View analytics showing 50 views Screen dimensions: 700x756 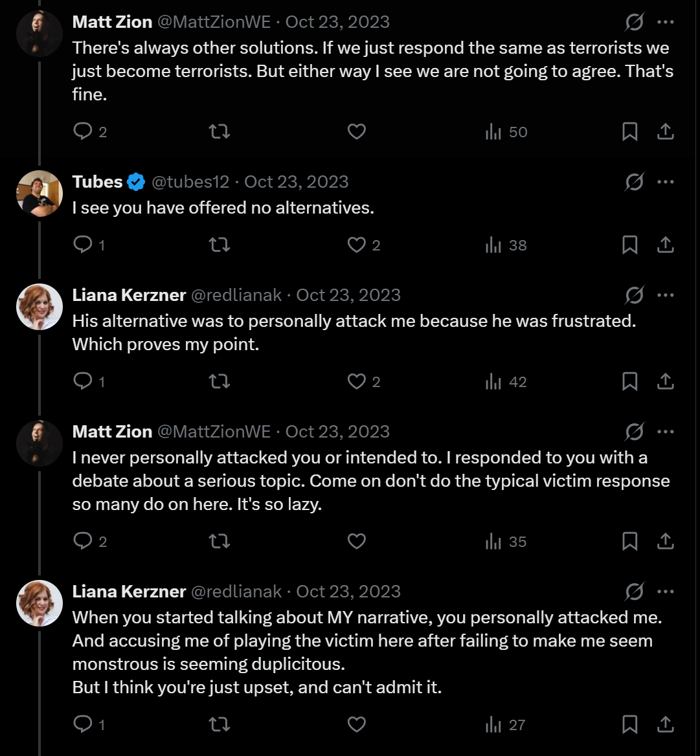(506, 131)
